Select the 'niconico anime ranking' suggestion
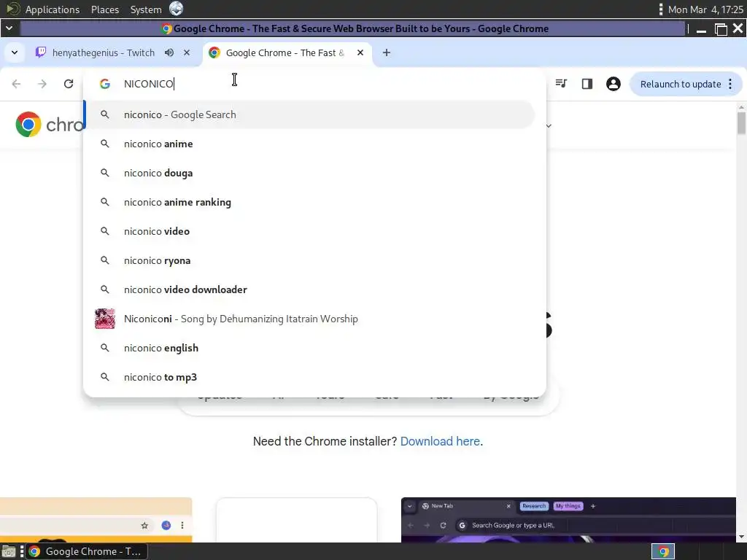The image size is (747, 560). point(309,203)
